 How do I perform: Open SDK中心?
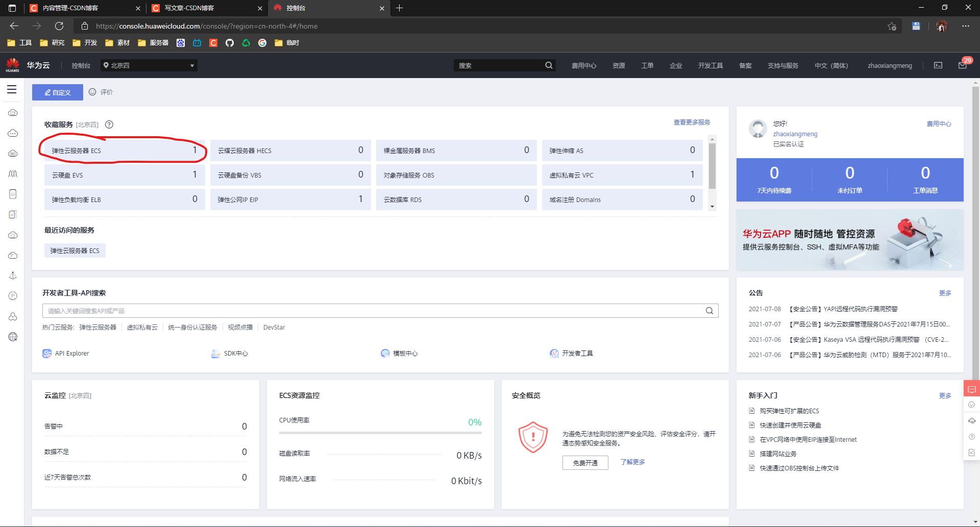(x=230, y=353)
